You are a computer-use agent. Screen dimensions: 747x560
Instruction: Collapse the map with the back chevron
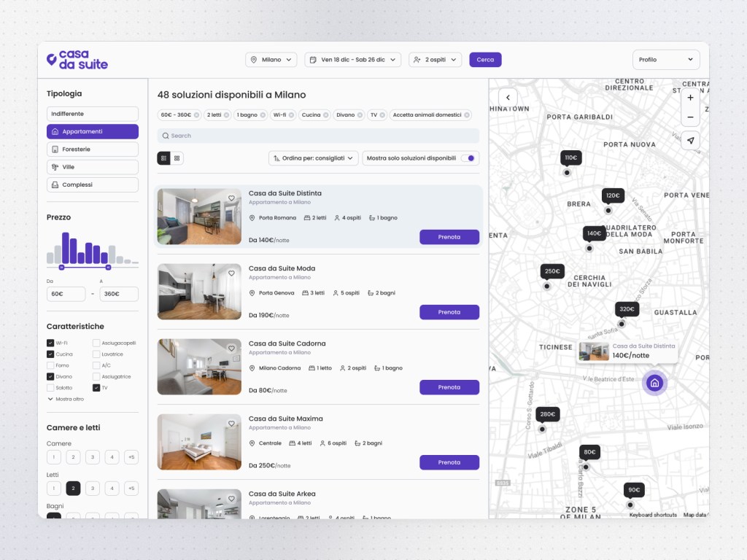508,98
